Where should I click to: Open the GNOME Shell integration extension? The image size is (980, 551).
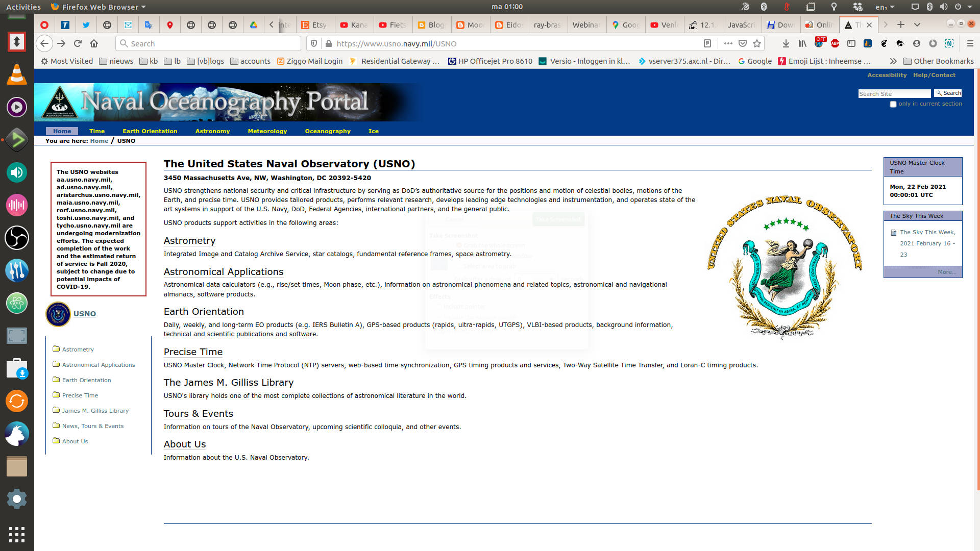tap(884, 43)
